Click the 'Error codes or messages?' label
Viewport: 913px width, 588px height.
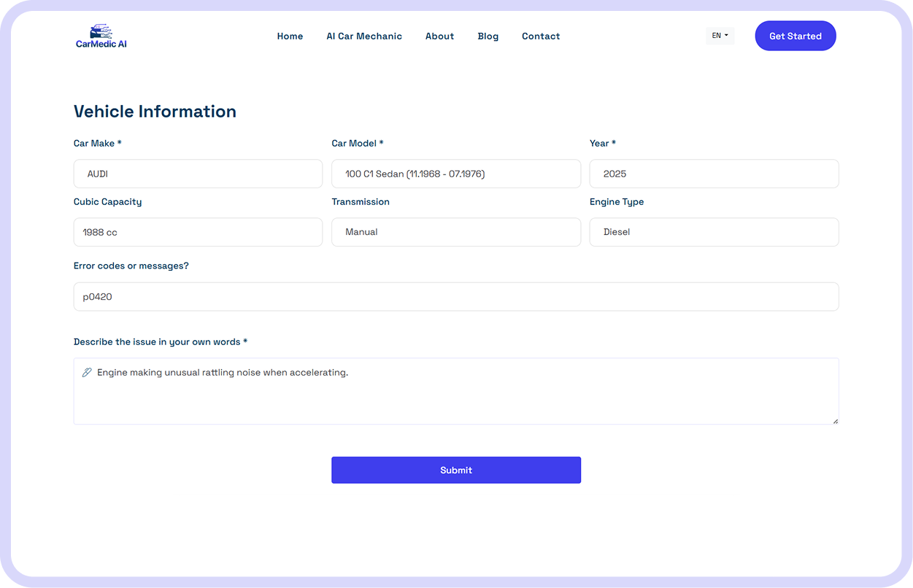[x=131, y=266]
